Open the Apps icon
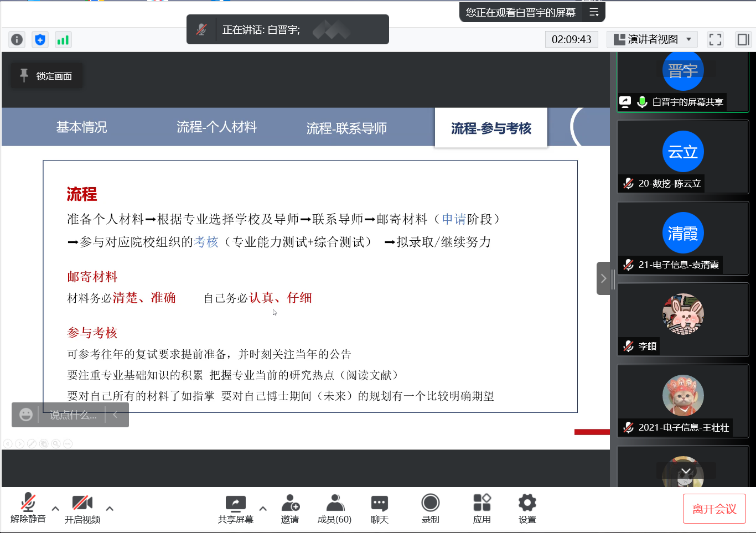The height and width of the screenshot is (533, 756). (481, 509)
